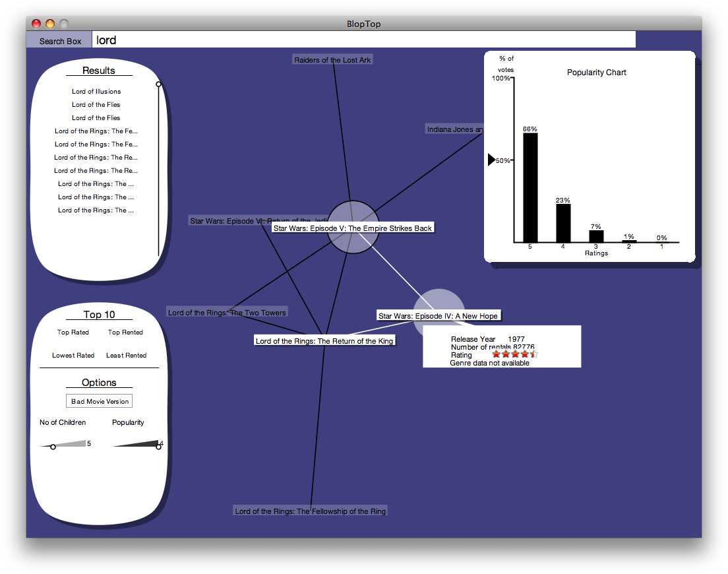Click Star Wars: Episode IV: A New Hope label
This screenshot has height=574, width=728.
(x=439, y=316)
